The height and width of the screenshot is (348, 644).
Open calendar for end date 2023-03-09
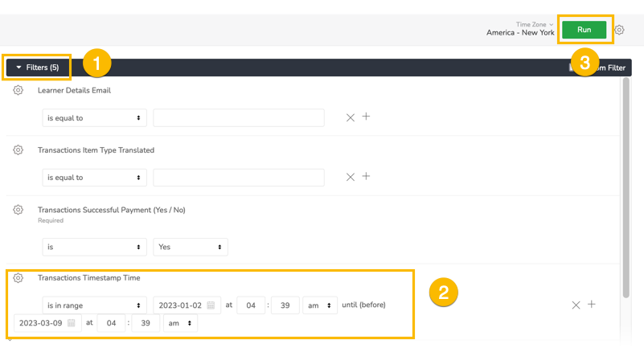point(71,323)
